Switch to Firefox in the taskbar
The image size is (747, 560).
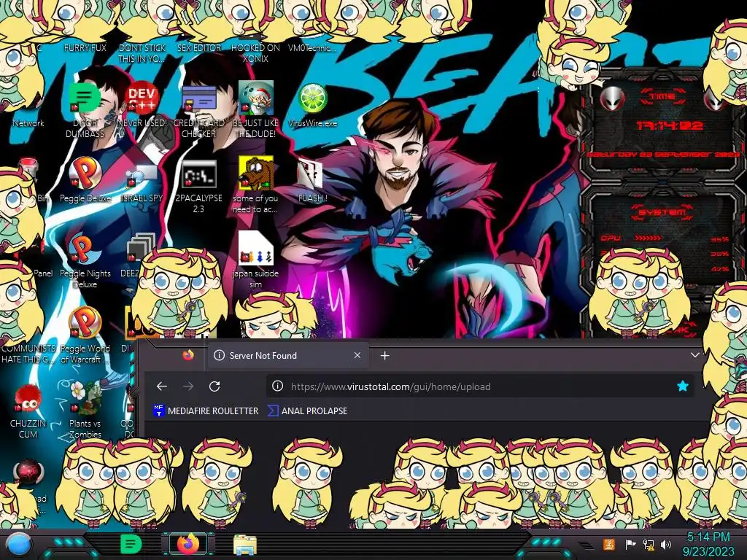(188, 544)
